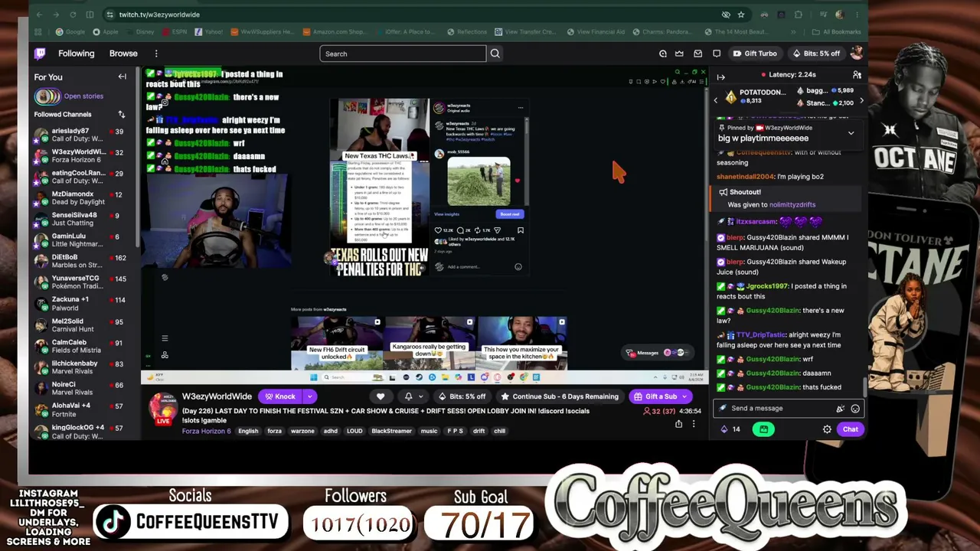Open the Twitch user avatar menu
980x551 pixels.
[856, 53]
